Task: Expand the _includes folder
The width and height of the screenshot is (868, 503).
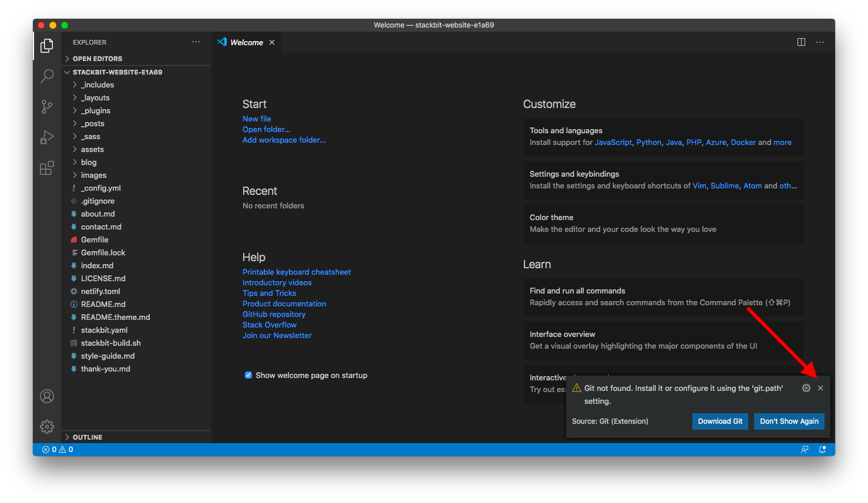Action: coord(136,85)
